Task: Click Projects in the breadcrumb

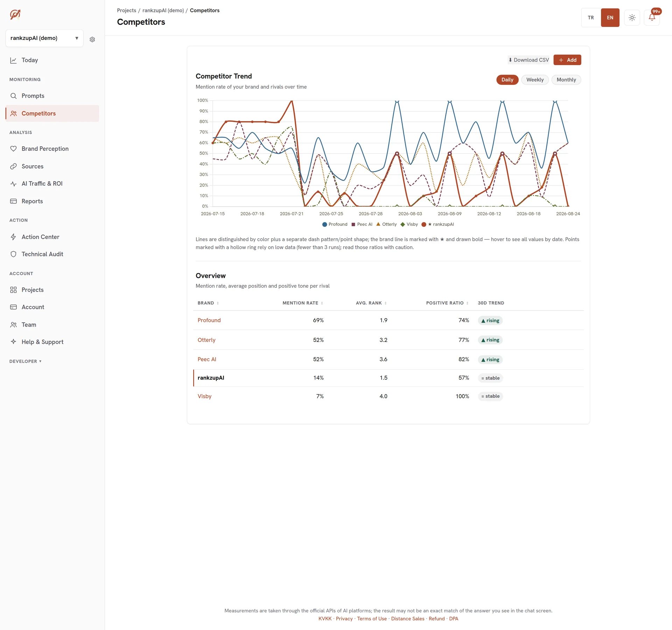Action: (x=126, y=10)
